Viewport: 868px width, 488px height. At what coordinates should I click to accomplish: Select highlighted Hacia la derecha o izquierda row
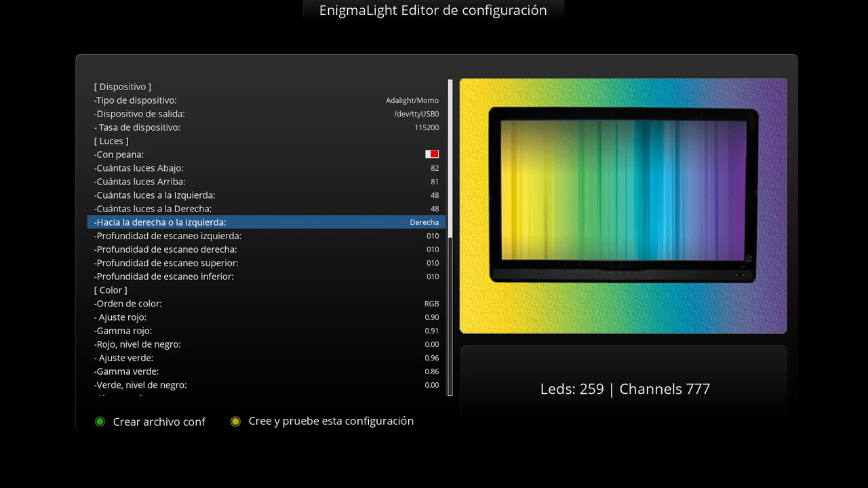tap(267, 222)
